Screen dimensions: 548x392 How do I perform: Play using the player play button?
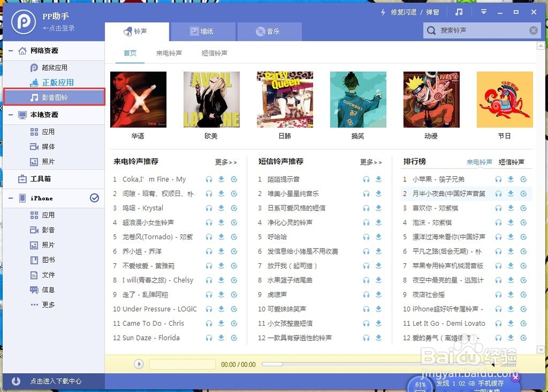(x=139, y=364)
